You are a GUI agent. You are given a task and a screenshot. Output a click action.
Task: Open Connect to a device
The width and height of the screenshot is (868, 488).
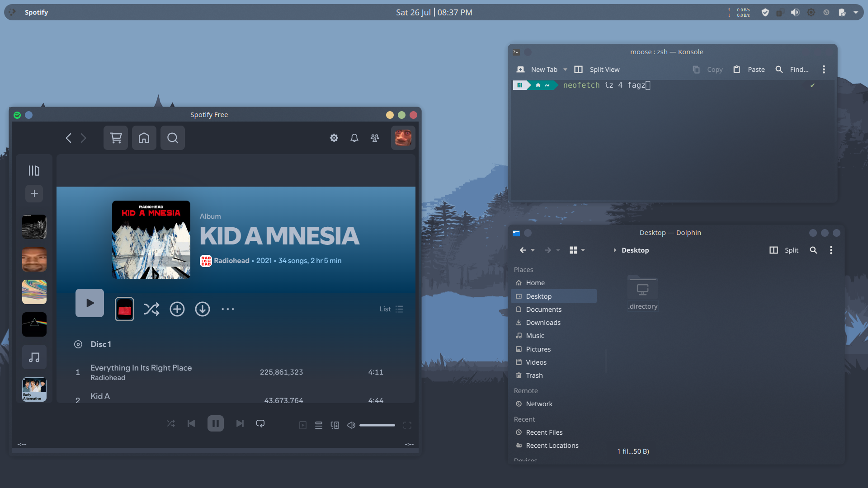[x=335, y=425]
